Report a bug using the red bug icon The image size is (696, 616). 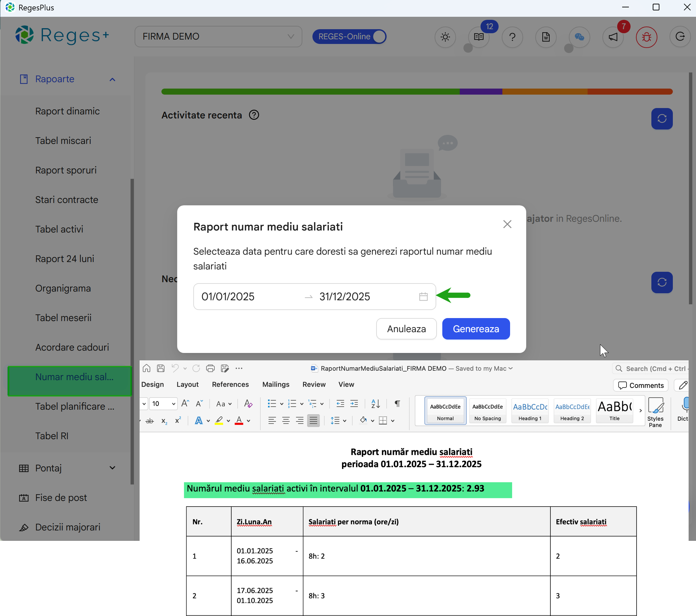[646, 37]
